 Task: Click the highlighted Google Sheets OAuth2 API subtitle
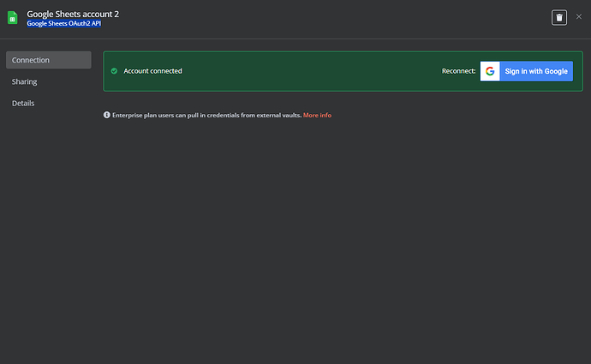click(x=63, y=23)
